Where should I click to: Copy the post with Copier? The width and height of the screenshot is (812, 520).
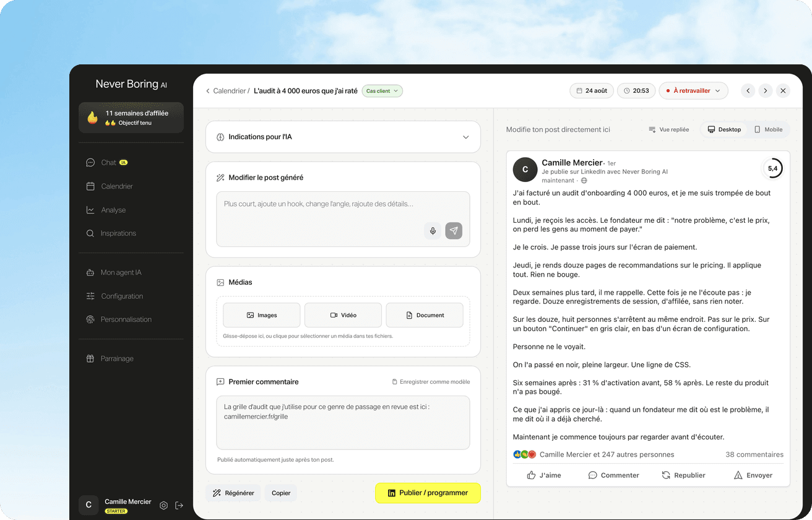[x=281, y=493]
